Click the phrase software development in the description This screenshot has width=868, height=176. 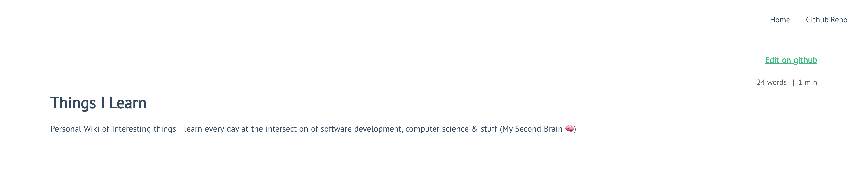[x=361, y=129]
